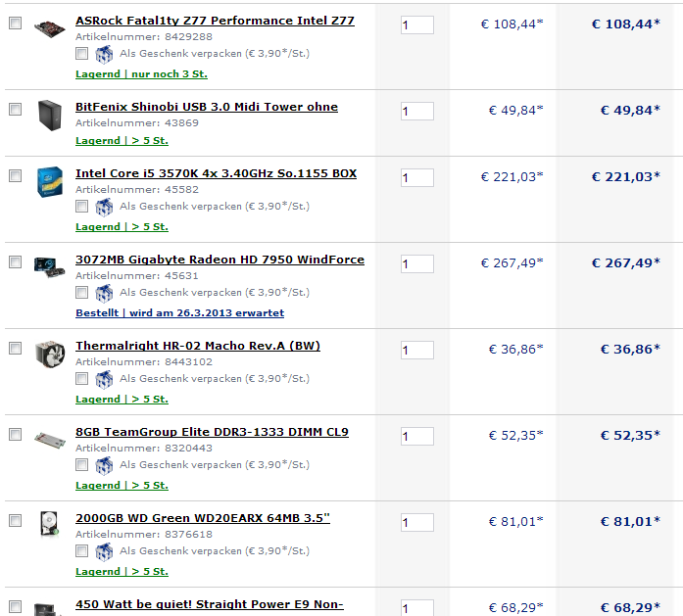The width and height of the screenshot is (683, 616).
Task: Enable gift wrapping for Thermalright HR-02 Macho
Action: point(81,378)
